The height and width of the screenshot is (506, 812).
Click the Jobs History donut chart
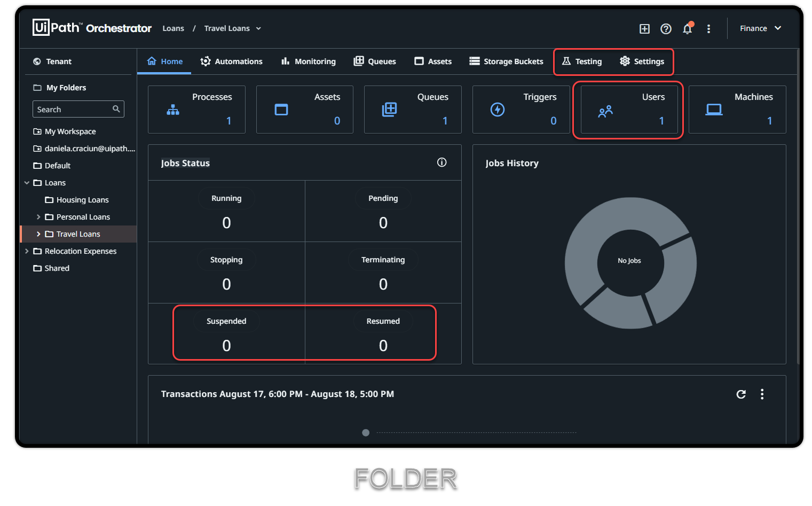630,263
